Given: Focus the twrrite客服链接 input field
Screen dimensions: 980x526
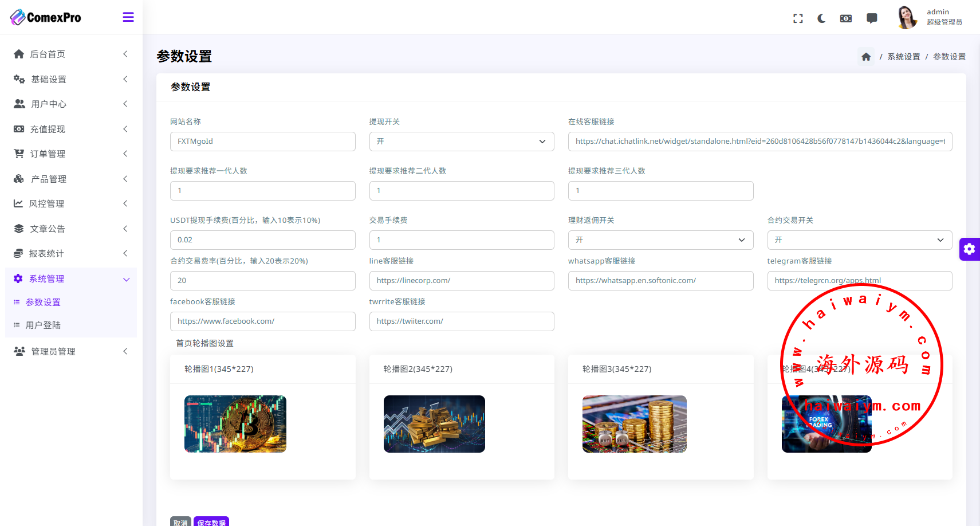Looking at the screenshot, I should tap(462, 321).
